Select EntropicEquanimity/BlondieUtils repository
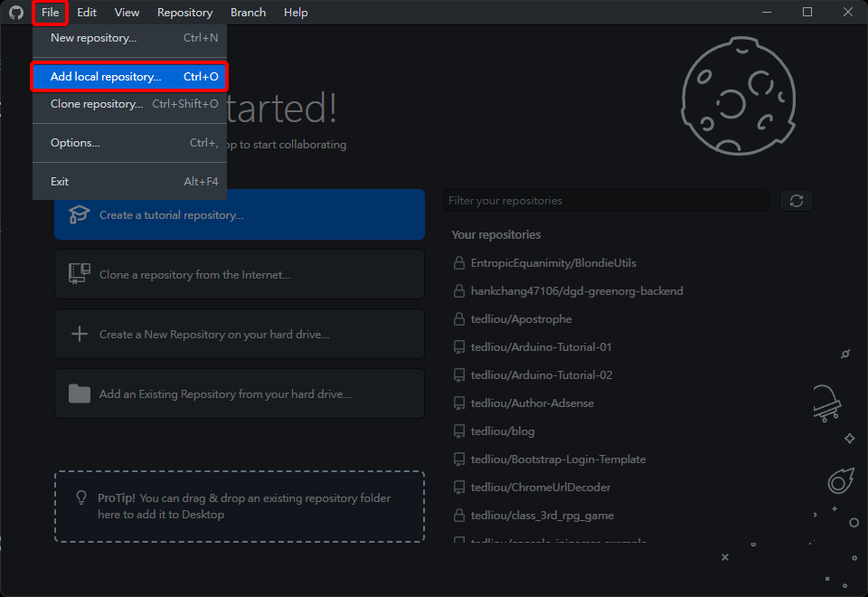868x597 pixels. [x=553, y=263]
